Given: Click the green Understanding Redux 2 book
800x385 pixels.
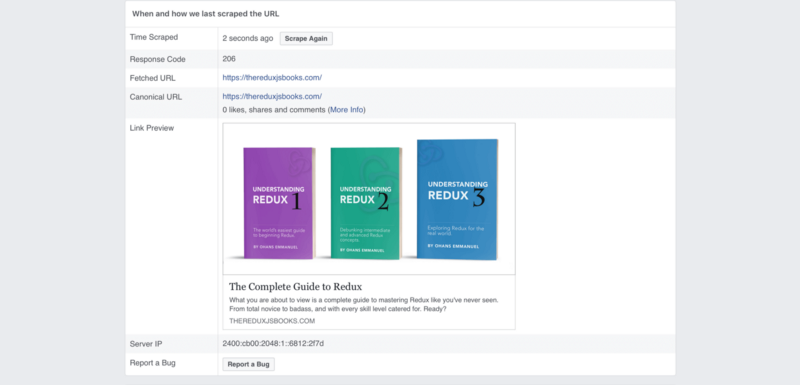Looking at the screenshot, I should tap(366, 203).
